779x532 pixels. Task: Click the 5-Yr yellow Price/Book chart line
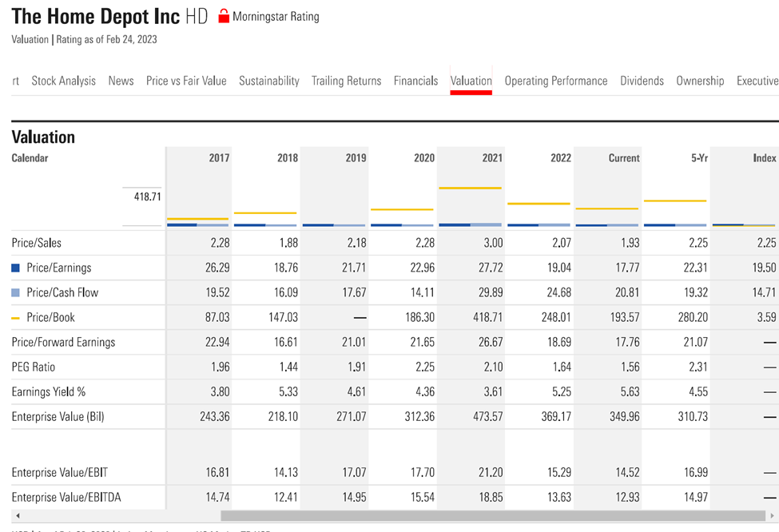[x=675, y=200]
